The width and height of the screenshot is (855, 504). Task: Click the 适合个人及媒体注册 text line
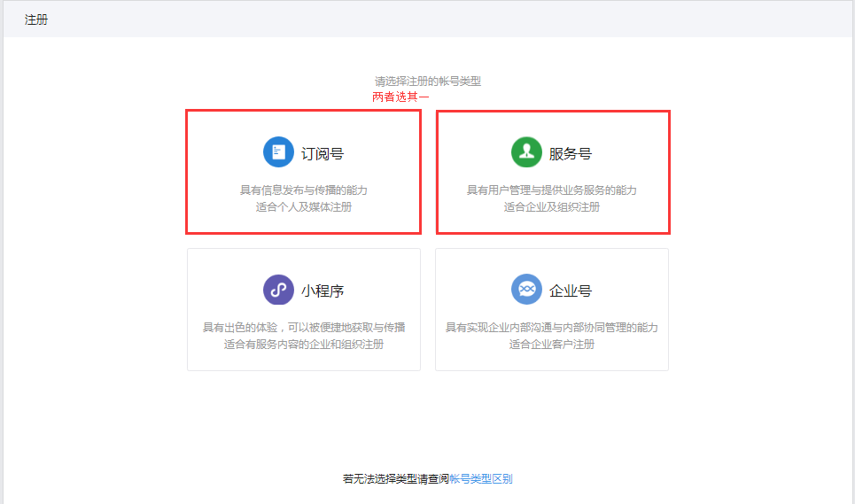point(304,207)
